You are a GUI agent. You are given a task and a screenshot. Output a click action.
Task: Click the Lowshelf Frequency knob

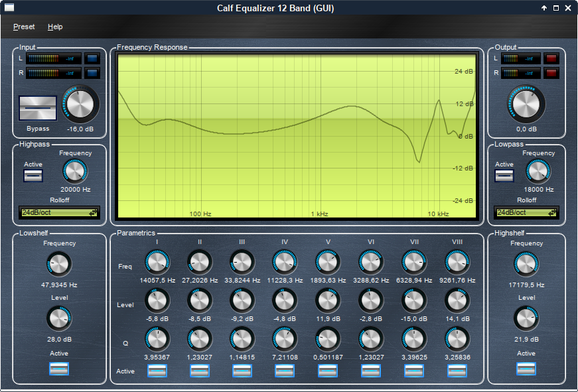(x=59, y=264)
